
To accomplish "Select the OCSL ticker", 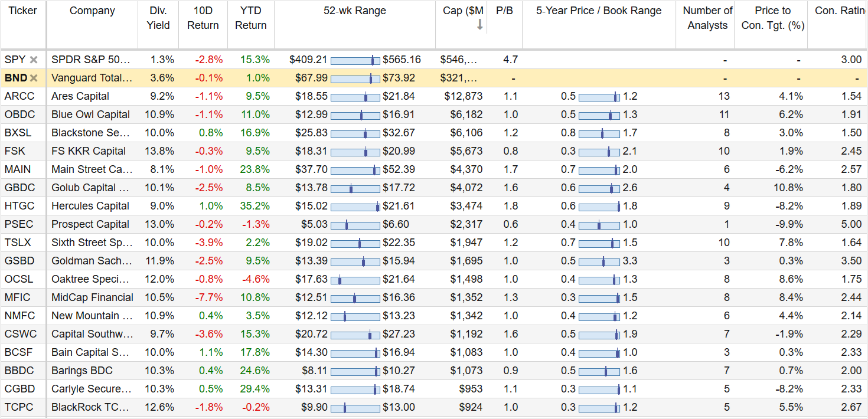I will pyautogui.click(x=19, y=279).
